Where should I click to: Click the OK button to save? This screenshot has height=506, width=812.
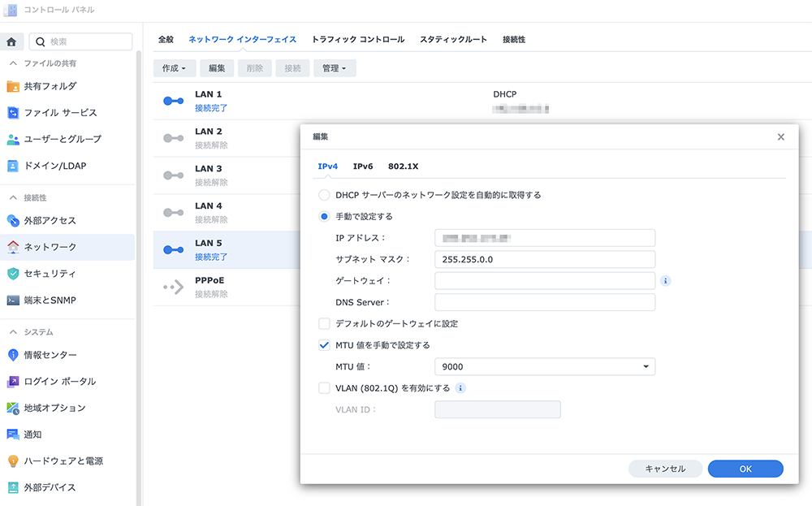[745, 469]
